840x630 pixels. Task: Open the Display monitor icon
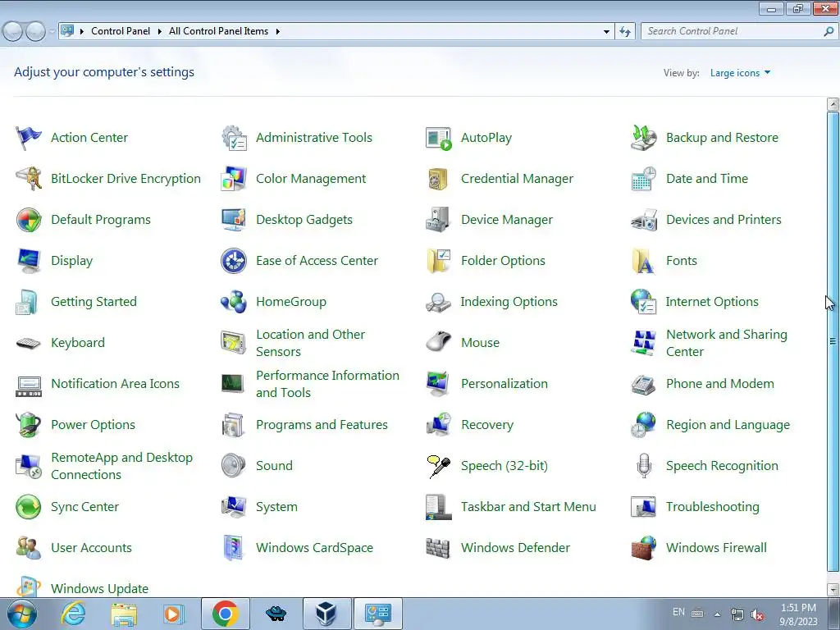(29, 261)
